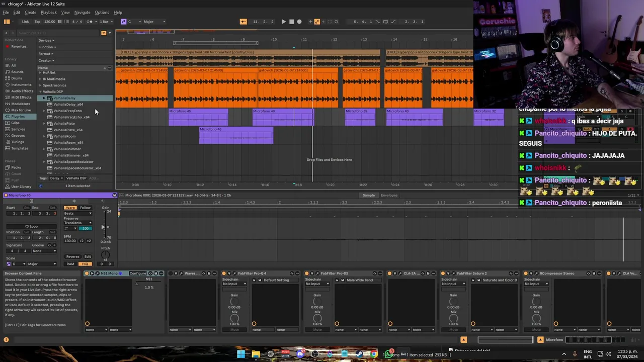Viewport: 644px width, 362px height.
Task: Open the Tunings category
Action: point(18,142)
